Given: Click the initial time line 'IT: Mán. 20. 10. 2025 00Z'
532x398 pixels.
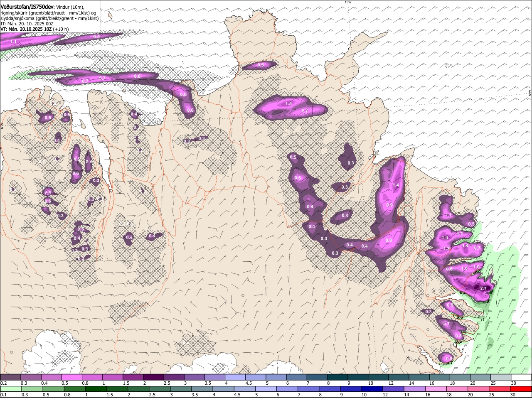Looking at the screenshot, I should 27,24.
